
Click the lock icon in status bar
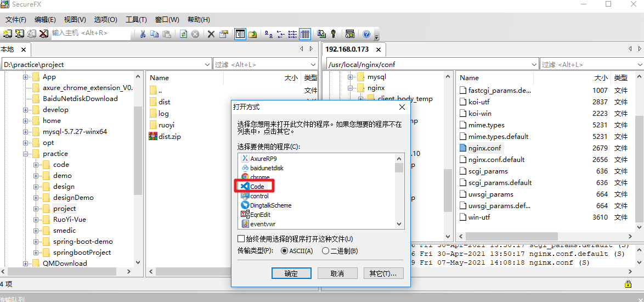click(628, 284)
